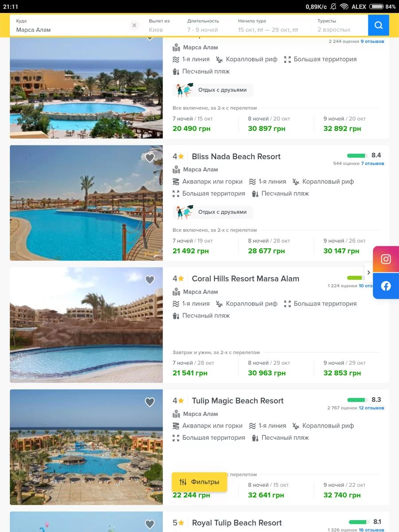The height and width of the screenshot is (532, 399).
Task: Open the Tulip Magic Beach Resort title
Action: tap(237, 401)
